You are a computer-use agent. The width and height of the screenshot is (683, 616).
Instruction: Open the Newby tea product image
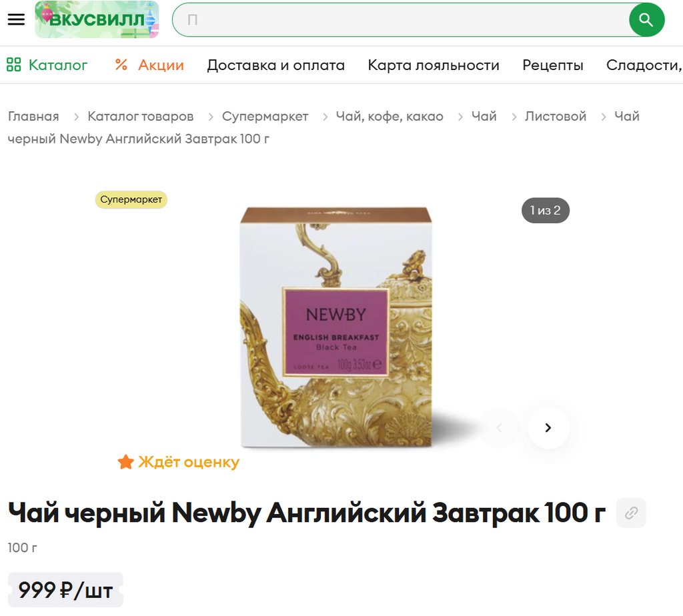[x=336, y=327]
